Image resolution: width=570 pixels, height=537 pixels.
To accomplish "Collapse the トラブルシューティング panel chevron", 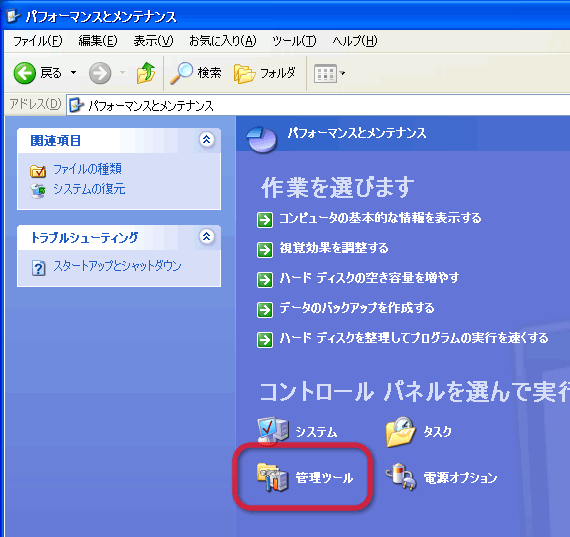I will point(206,236).
